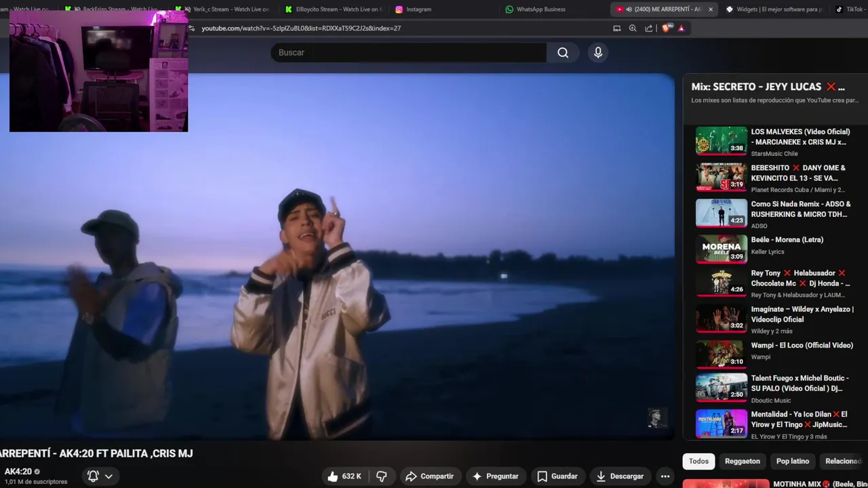This screenshot has width=868, height=488.
Task: Click the install/cast icon in address bar
Action: (616, 28)
